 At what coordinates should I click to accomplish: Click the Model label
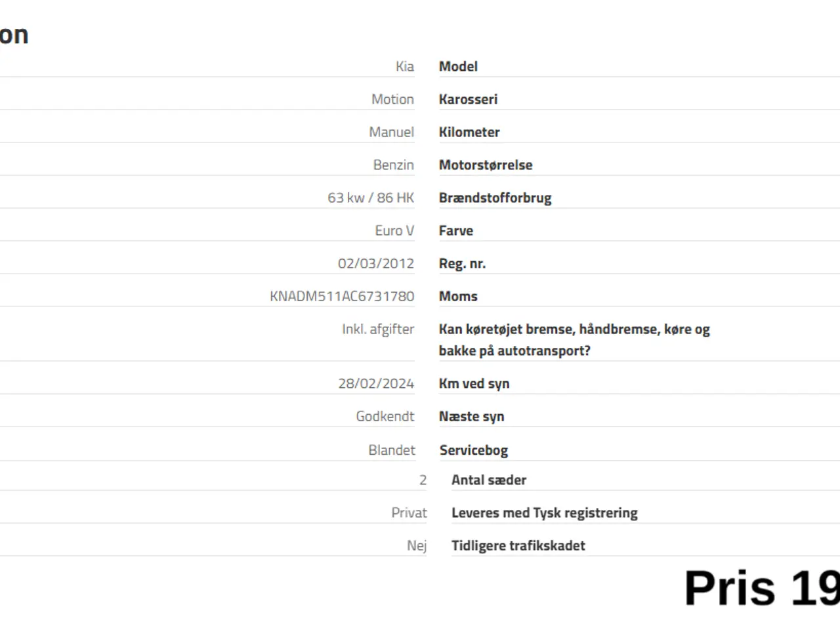click(458, 66)
